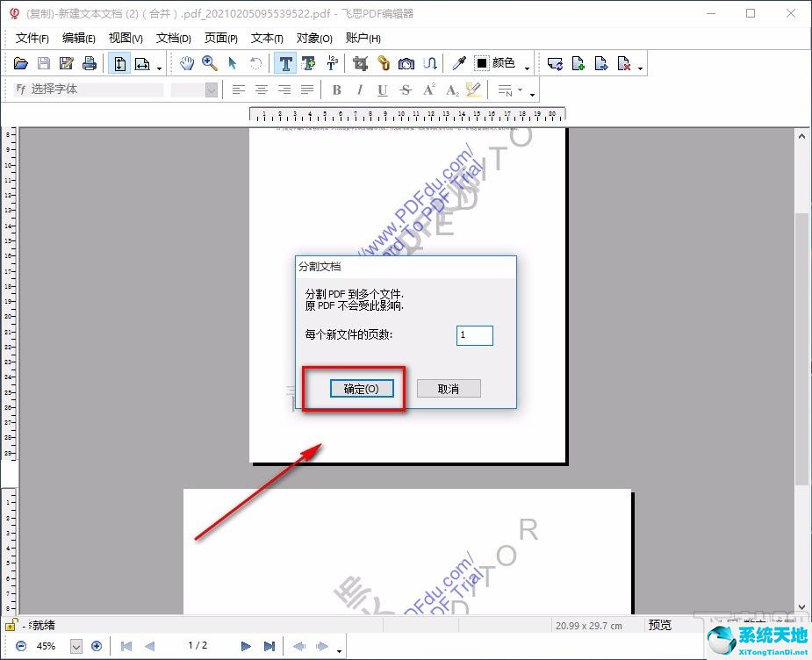The width and height of the screenshot is (812, 660).
Task: Click the black 颜色 color swatch
Action: pos(482,63)
